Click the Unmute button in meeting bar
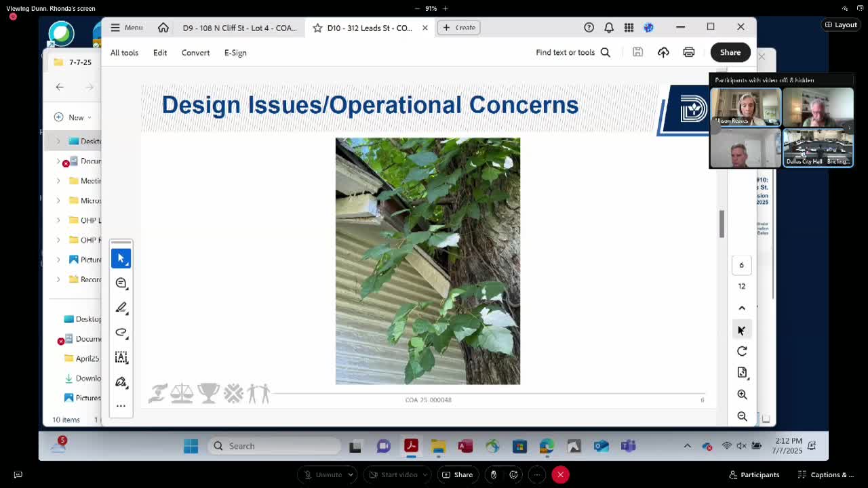 [323, 474]
